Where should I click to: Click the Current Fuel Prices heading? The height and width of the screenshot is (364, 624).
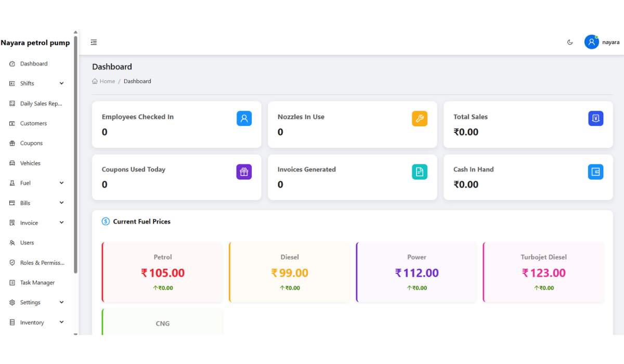tap(142, 222)
